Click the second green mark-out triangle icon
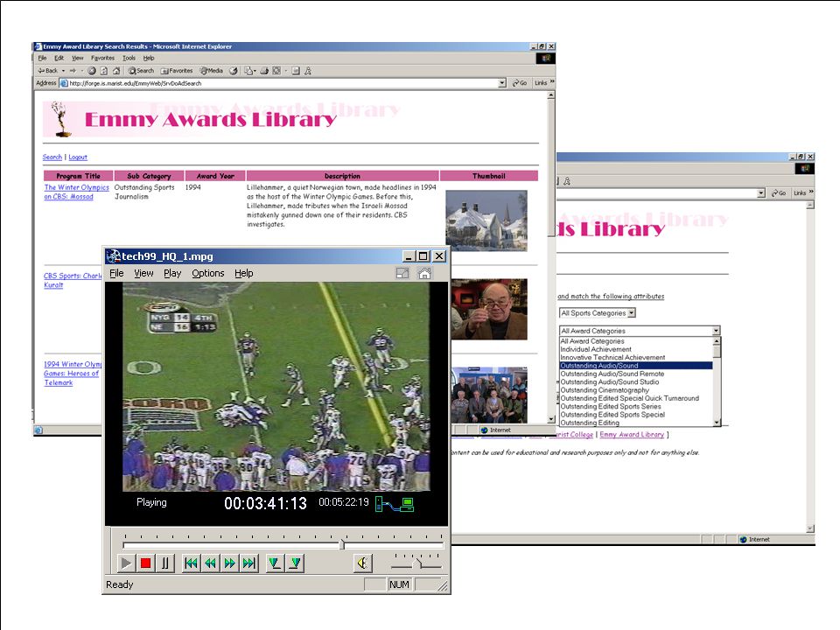 coord(295,563)
